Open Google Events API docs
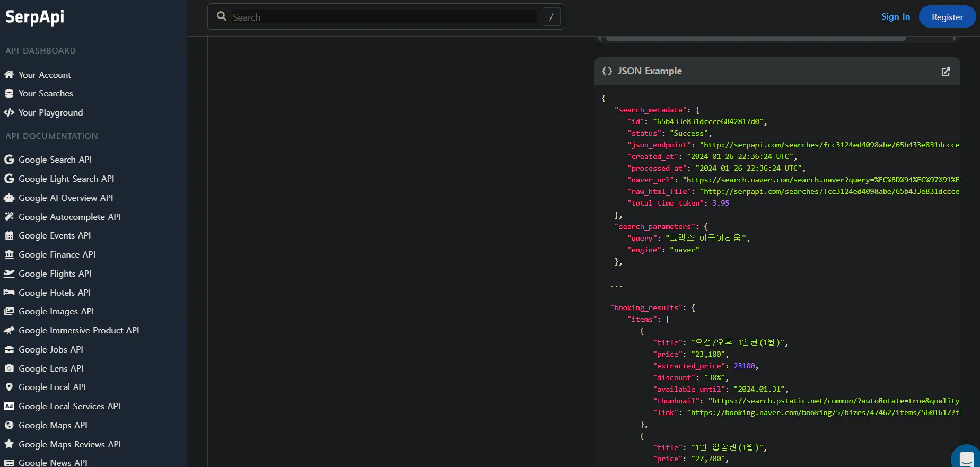 (x=55, y=235)
